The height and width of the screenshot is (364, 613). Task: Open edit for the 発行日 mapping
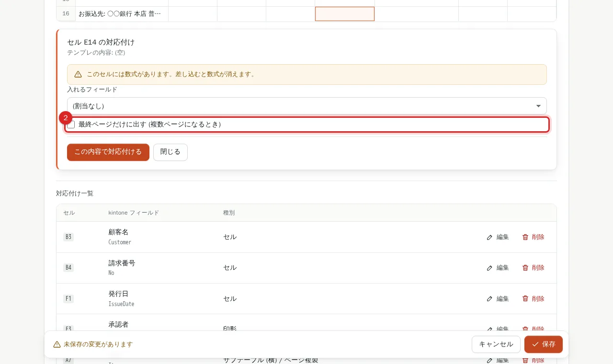498,298
